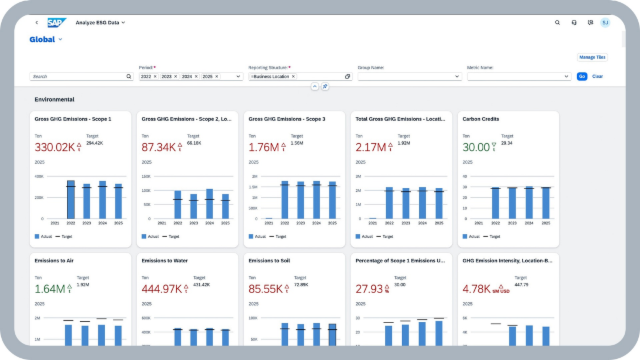
Task: Remove the 2025 period token
Action: (216, 76)
